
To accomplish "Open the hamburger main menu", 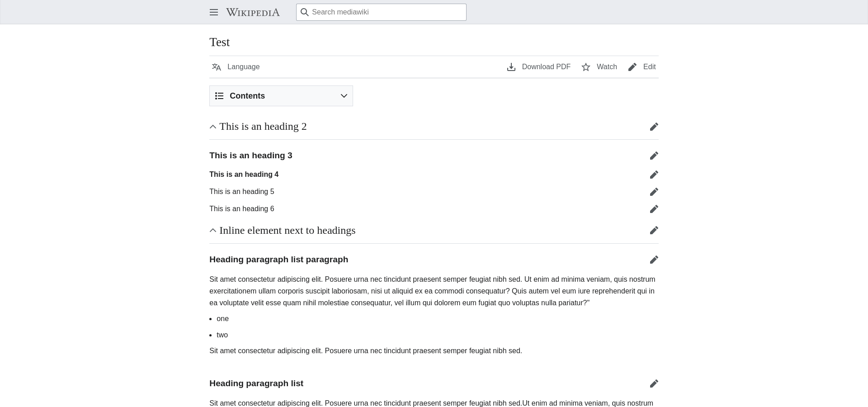I will (214, 12).
